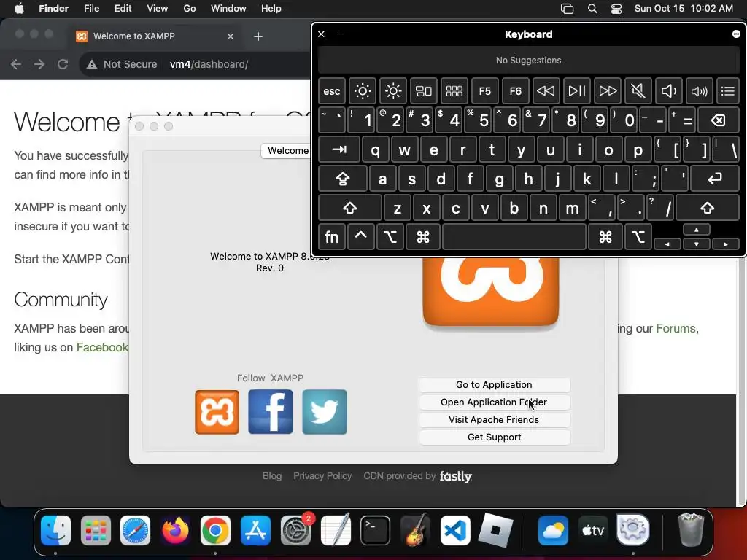This screenshot has height=560, width=747.
Task: Tap the Launchpad grid key on the keyboard
Action: tap(454, 91)
